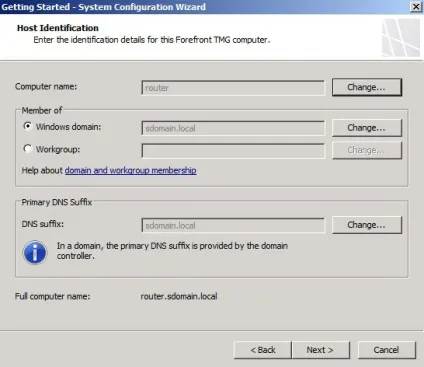Click Change button for Windows domain
The image size is (424, 367).
367,128
